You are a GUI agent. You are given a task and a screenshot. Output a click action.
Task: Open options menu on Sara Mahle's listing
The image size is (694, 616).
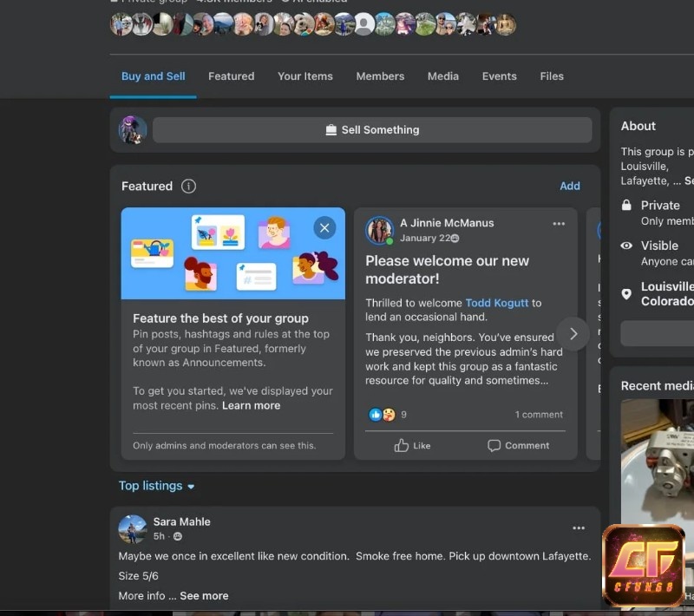pyautogui.click(x=579, y=528)
